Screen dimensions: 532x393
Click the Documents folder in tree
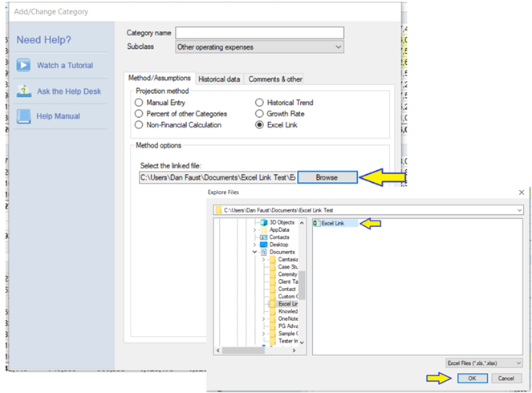coord(282,252)
